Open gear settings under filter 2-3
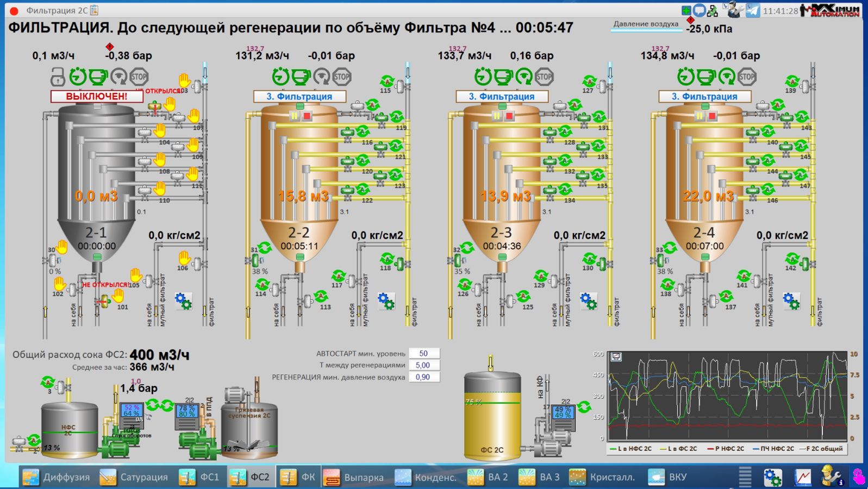This screenshot has width=868, height=489. [589, 300]
